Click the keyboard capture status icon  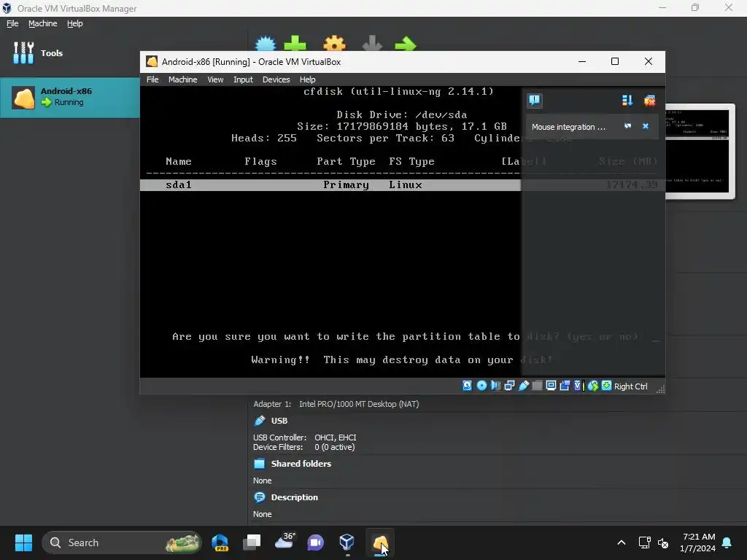click(x=606, y=386)
